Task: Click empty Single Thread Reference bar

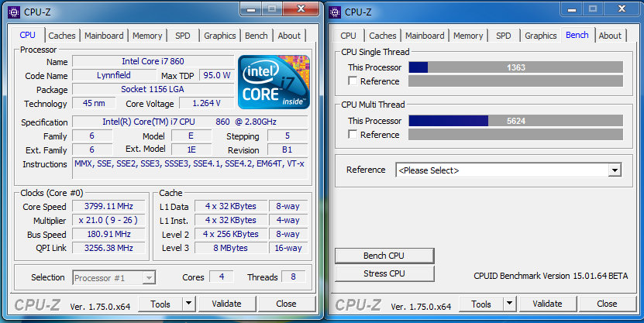Action: tap(516, 81)
